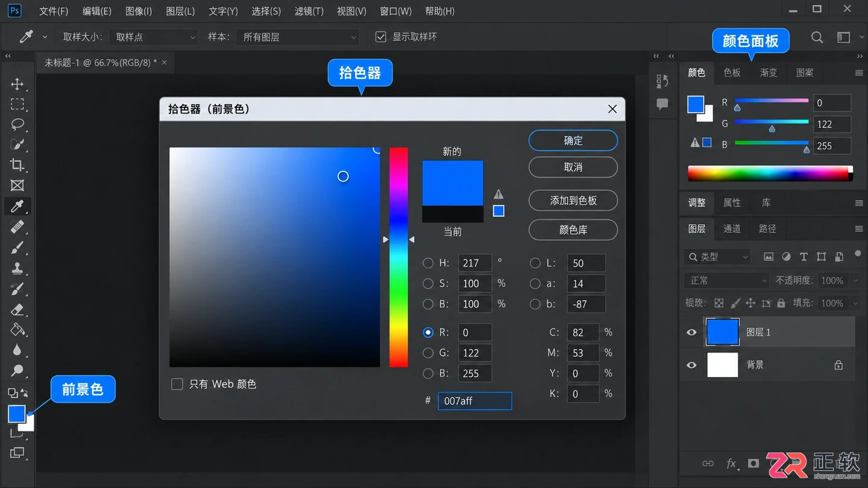The width and height of the screenshot is (868, 488).
Task: Select the Clone Stamp tool
Action: [17, 268]
